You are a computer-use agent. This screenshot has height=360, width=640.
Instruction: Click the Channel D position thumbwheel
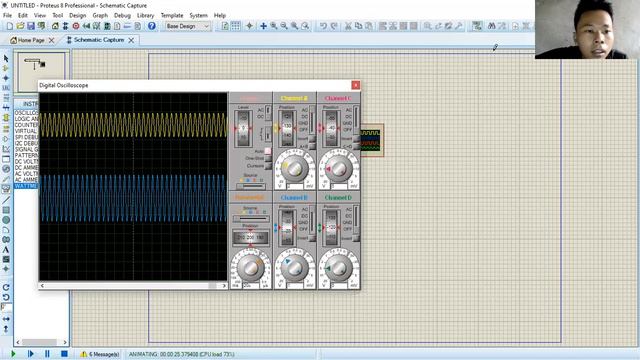tap(331, 227)
